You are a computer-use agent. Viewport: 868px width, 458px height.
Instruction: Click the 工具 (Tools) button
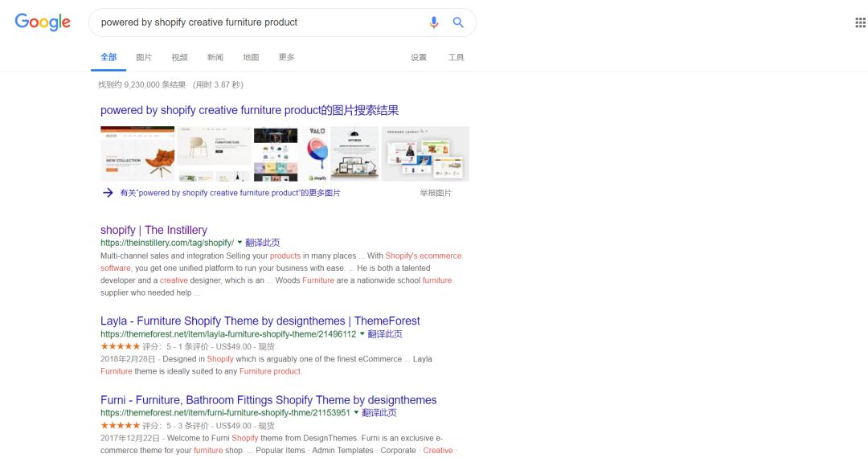coord(456,58)
